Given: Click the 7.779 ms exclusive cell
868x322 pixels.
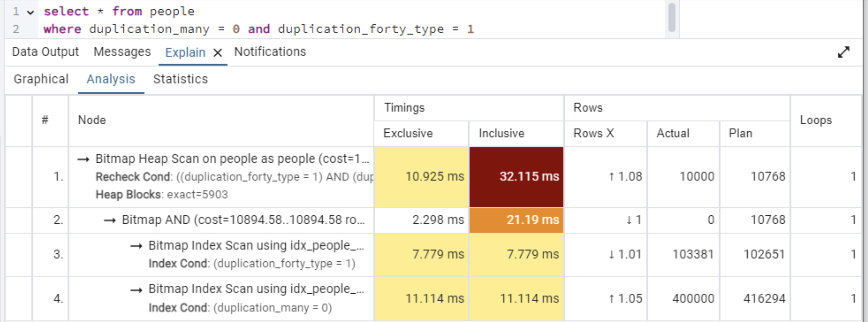Looking at the screenshot, I should point(421,255).
